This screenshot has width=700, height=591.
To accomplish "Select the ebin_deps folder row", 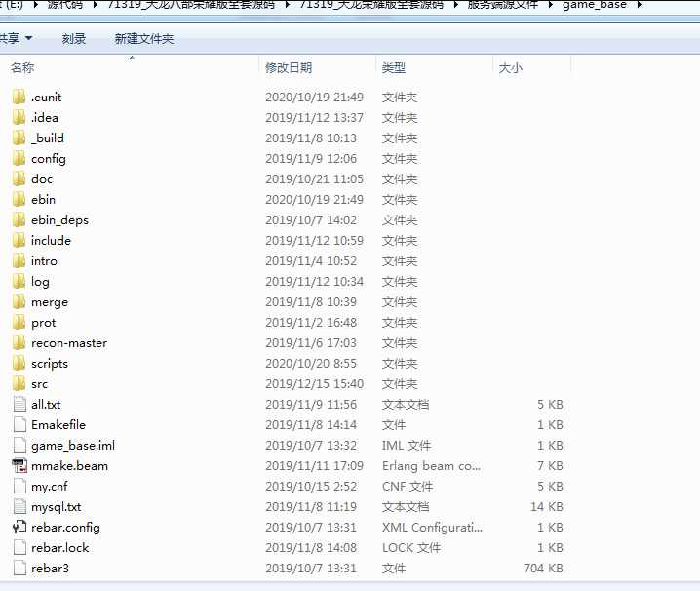I will coord(59,220).
